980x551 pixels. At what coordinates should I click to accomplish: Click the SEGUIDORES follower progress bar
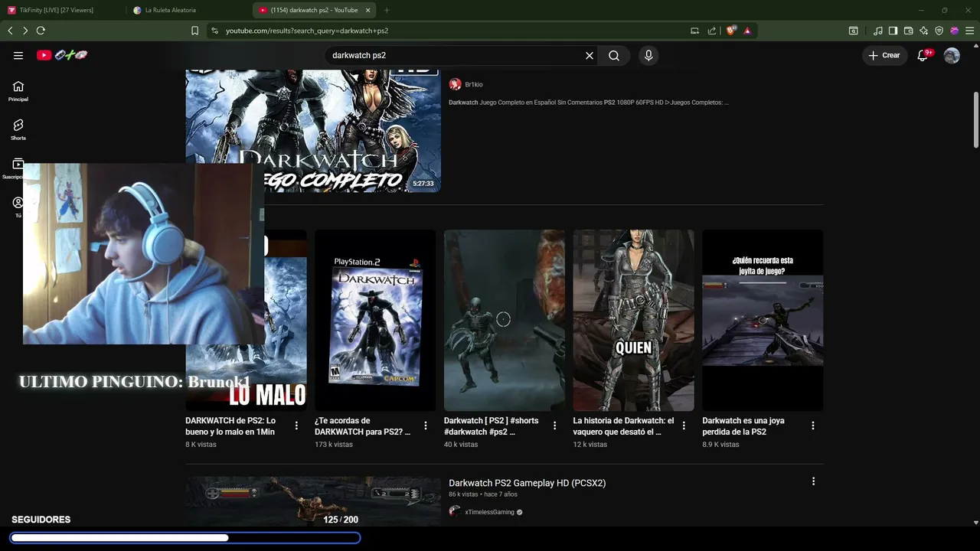[185, 538]
